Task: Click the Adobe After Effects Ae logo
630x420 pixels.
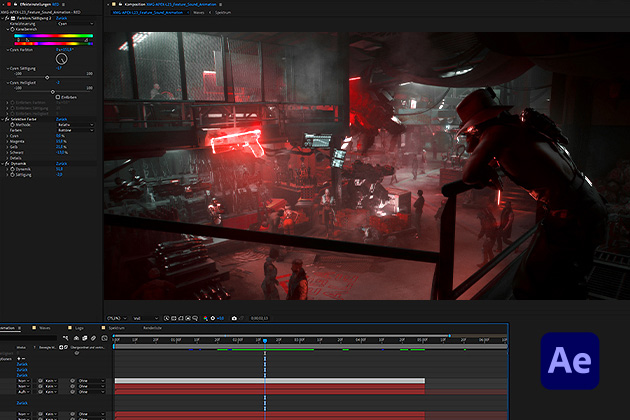Action: point(570,361)
